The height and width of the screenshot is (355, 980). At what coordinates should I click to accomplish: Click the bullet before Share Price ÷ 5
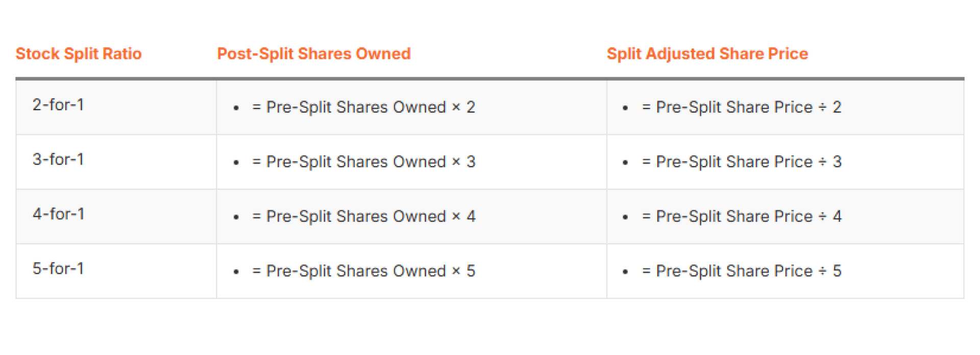point(625,272)
